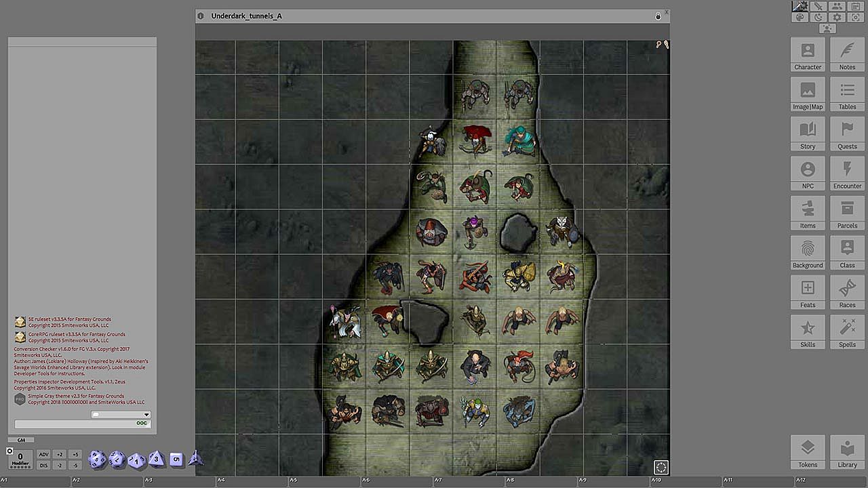
Task: Open the Story entries
Action: (808, 134)
